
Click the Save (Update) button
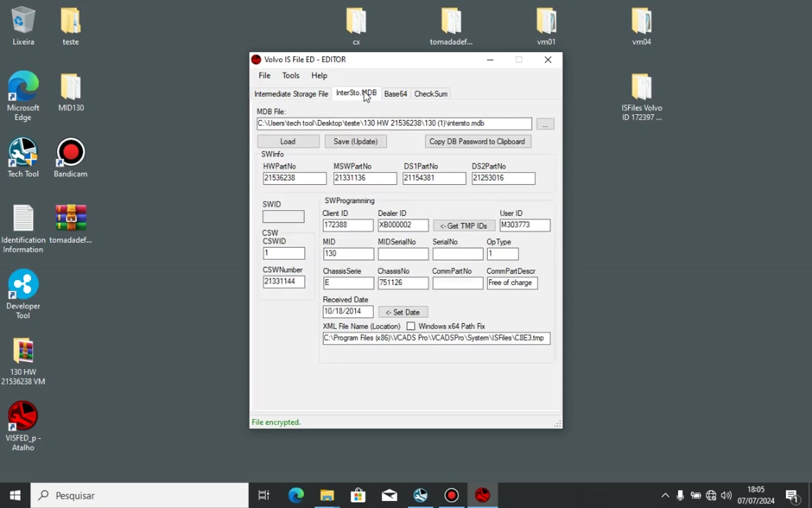coord(355,142)
